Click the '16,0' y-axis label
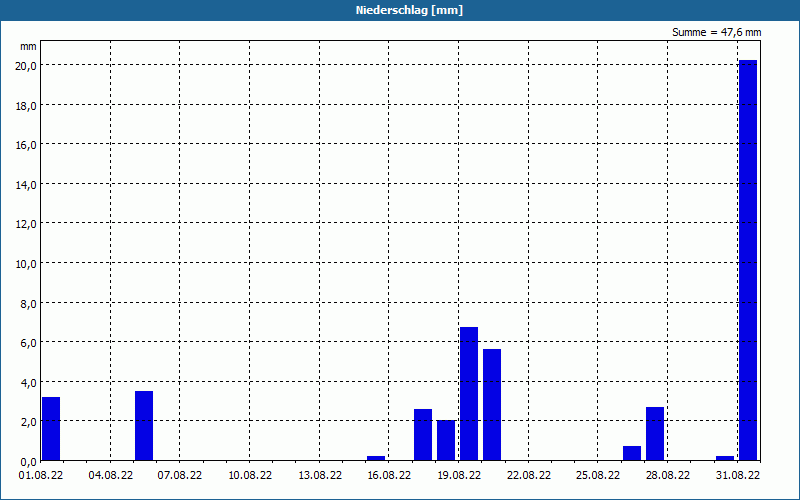This screenshot has width=800, height=500. click(x=26, y=145)
